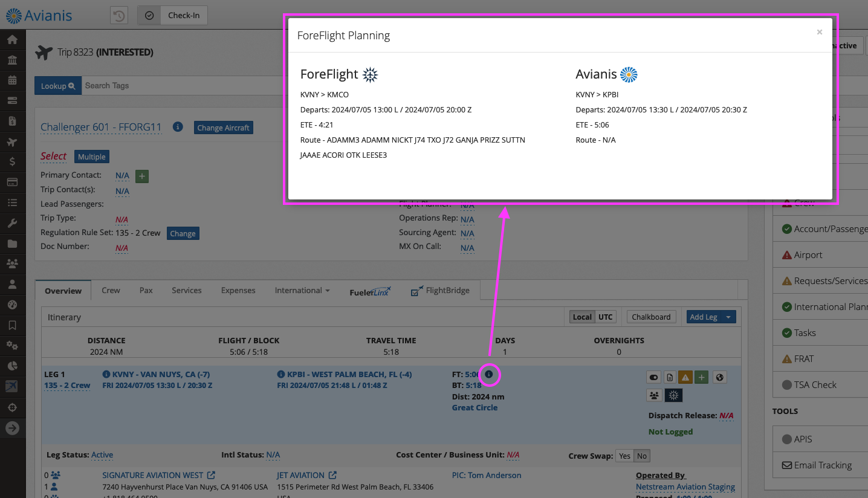The height and width of the screenshot is (498, 868).
Task: Switch itinerary times to UTC
Action: pyautogui.click(x=606, y=317)
